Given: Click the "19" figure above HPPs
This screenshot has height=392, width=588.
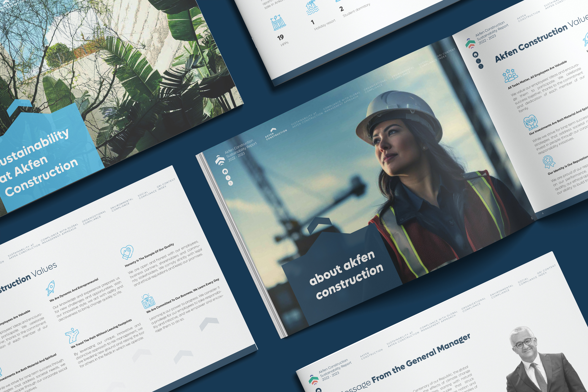Looking at the screenshot, I should (281, 38).
